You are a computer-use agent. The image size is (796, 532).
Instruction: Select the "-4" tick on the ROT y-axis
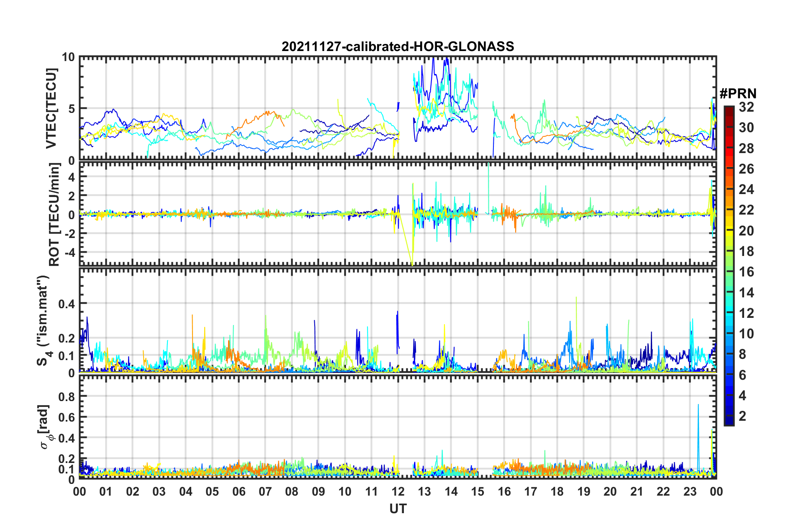69,253
